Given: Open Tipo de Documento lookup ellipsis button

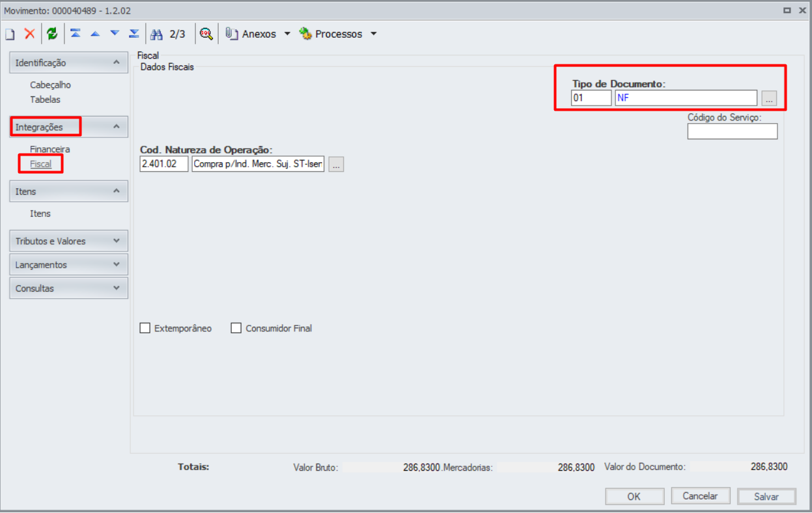Looking at the screenshot, I should point(769,98).
